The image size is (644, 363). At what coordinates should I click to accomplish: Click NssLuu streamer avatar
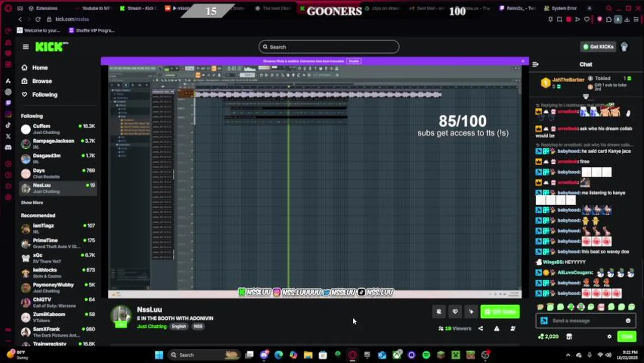(x=121, y=317)
